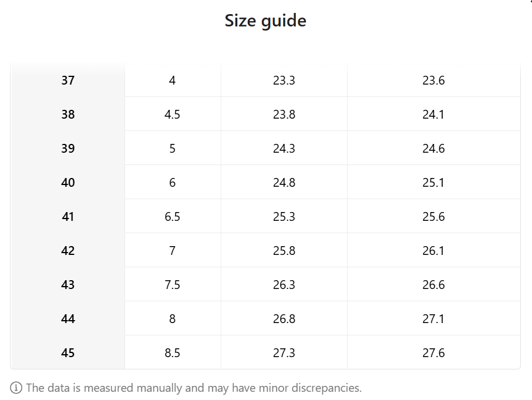This screenshot has height=400, width=532.
Task: Select the 7.5 size cell
Action: click(172, 285)
